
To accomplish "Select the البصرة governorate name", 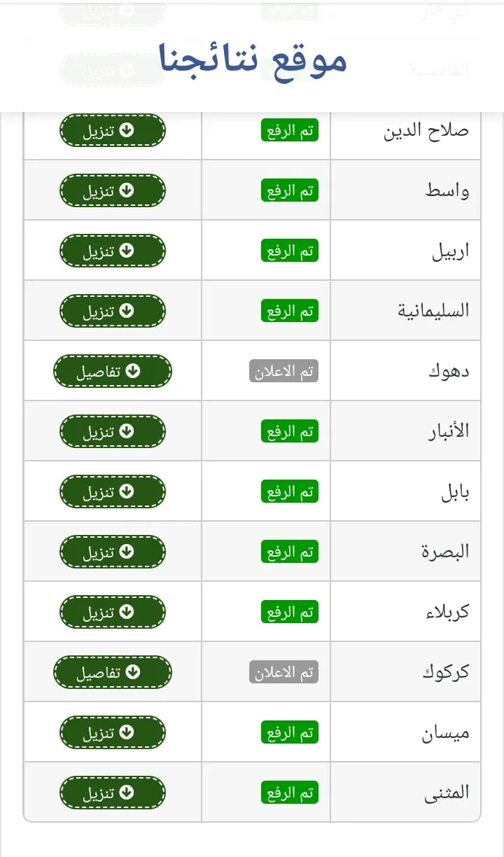I will click(445, 552).
